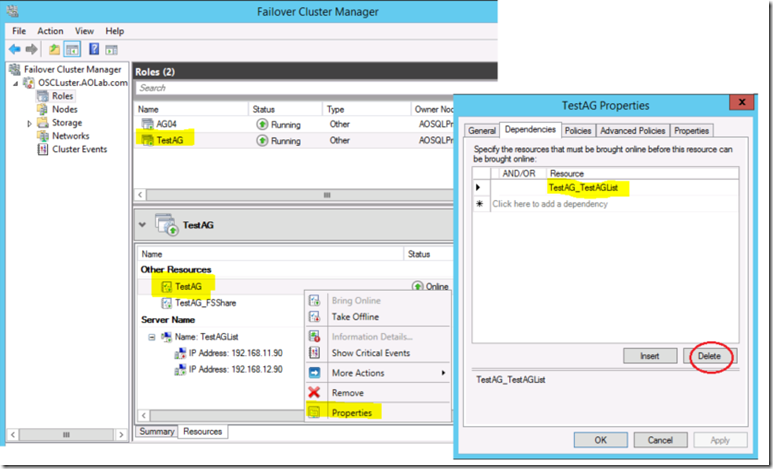Toggle the Show/Hide Action Pane icon
Image resolution: width=773 pixels, height=469 pixels.
coord(112,49)
